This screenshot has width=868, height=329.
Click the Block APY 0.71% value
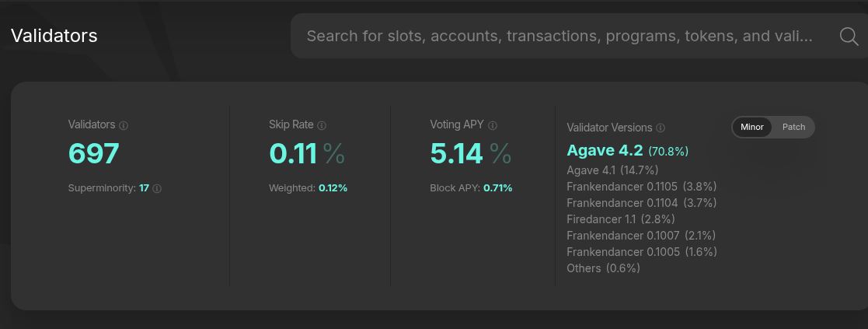(497, 188)
